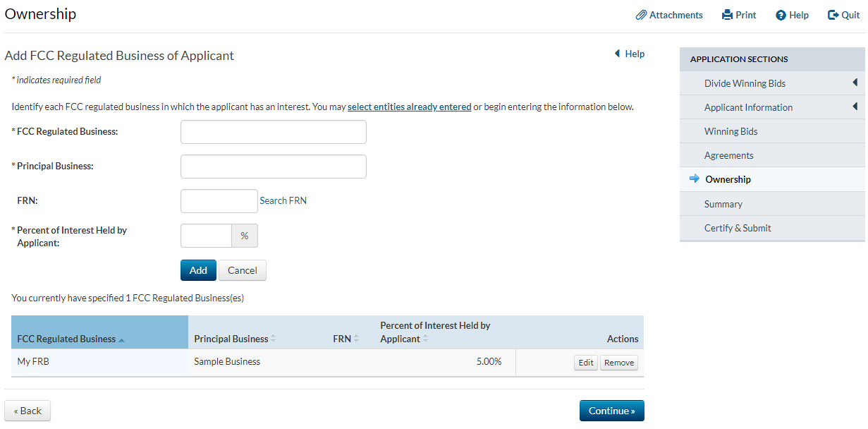The height and width of the screenshot is (429, 868).
Task: Navigate to Certify & Submit section
Action: click(x=737, y=228)
